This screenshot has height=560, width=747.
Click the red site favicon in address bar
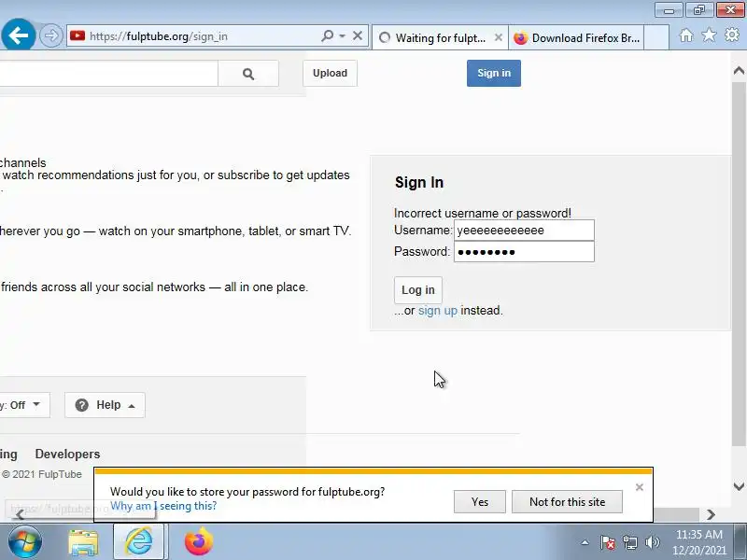click(x=78, y=35)
